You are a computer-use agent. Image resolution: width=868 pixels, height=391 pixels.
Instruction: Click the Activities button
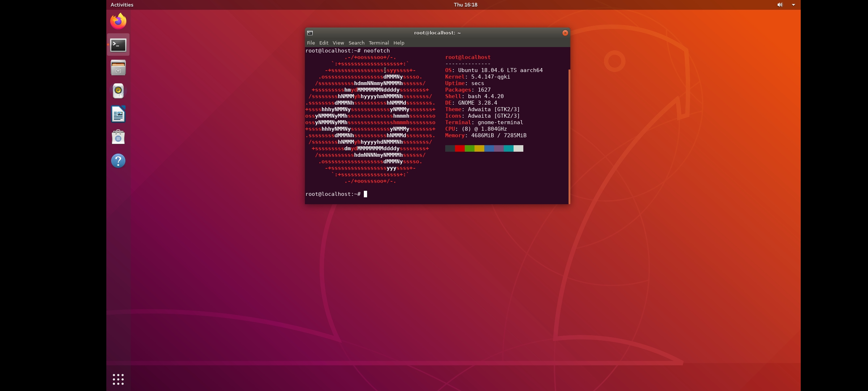(x=122, y=5)
